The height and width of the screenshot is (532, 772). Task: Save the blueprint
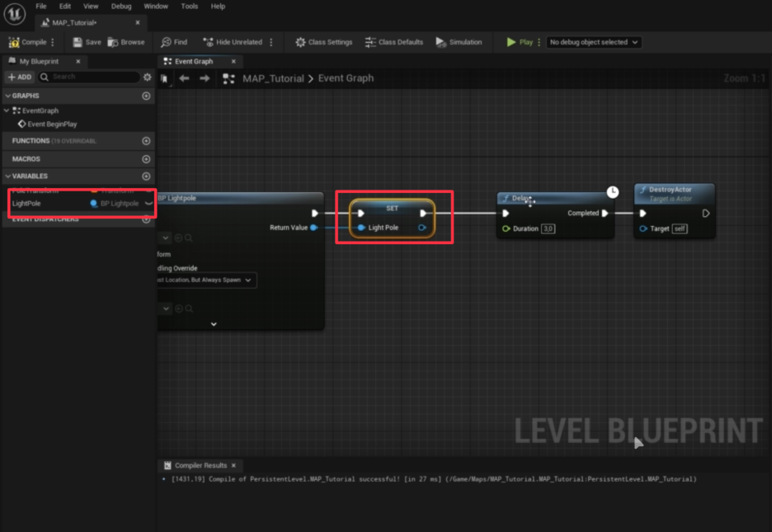point(87,42)
